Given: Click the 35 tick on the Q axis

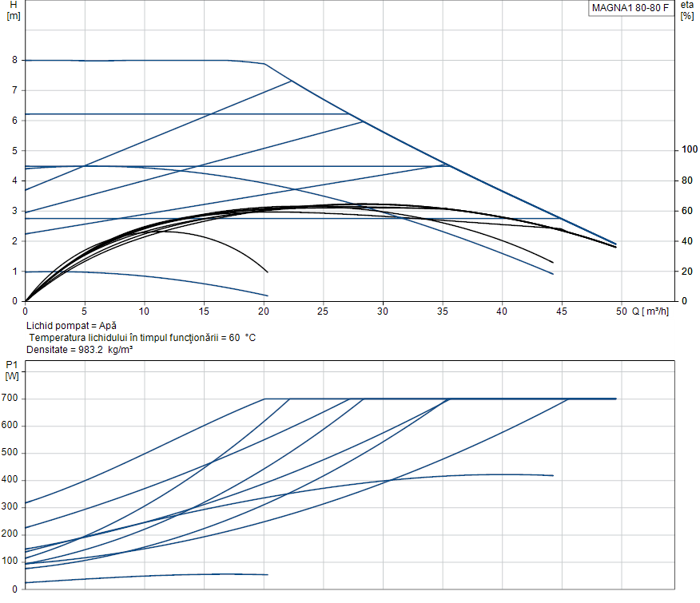Looking at the screenshot, I should tap(443, 311).
